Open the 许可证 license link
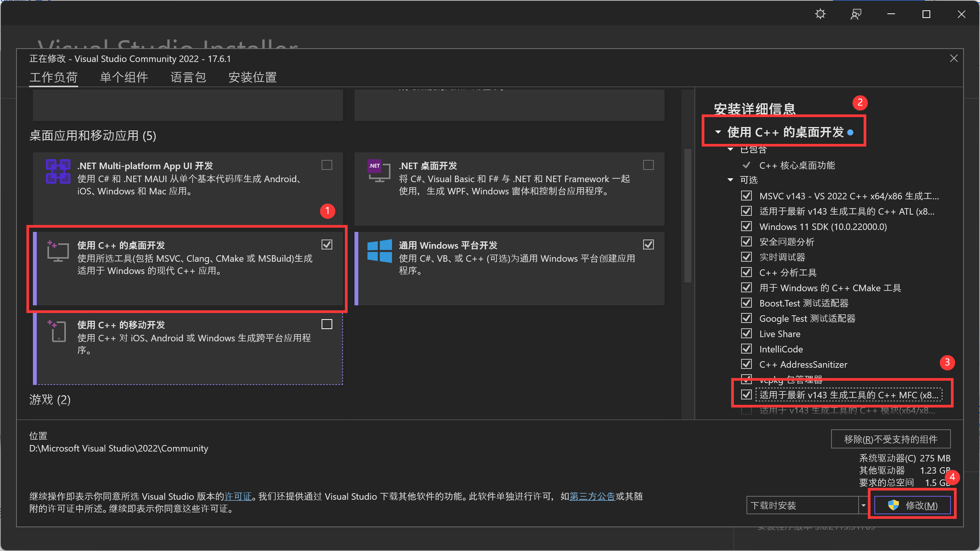Screen dimensions: 980x551 click(238, 496)
